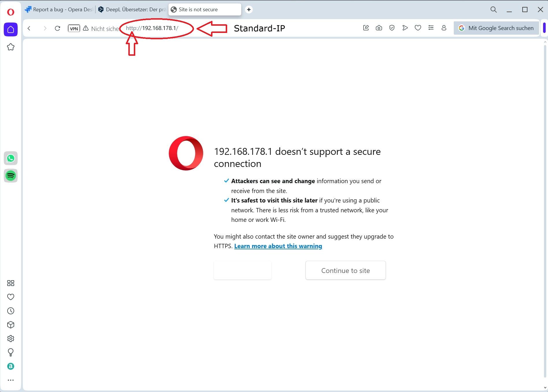This screenshot has width=548, height=392.
Task: Open the edit/share page icon in address bar
Action: [x=366, y=28]
